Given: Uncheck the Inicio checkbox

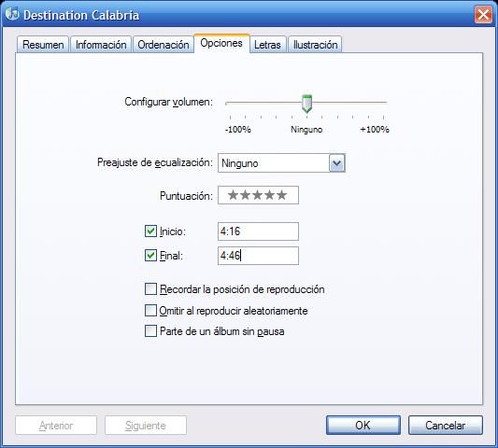Looking at the screenshot, I should coord(150,231).
